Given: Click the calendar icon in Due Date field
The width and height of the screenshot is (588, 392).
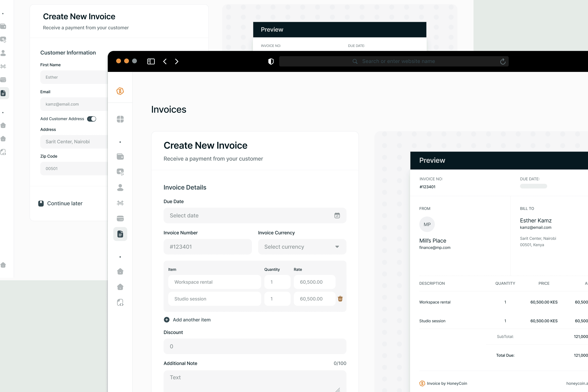Looking at the screenshot, I should [337, 215].
